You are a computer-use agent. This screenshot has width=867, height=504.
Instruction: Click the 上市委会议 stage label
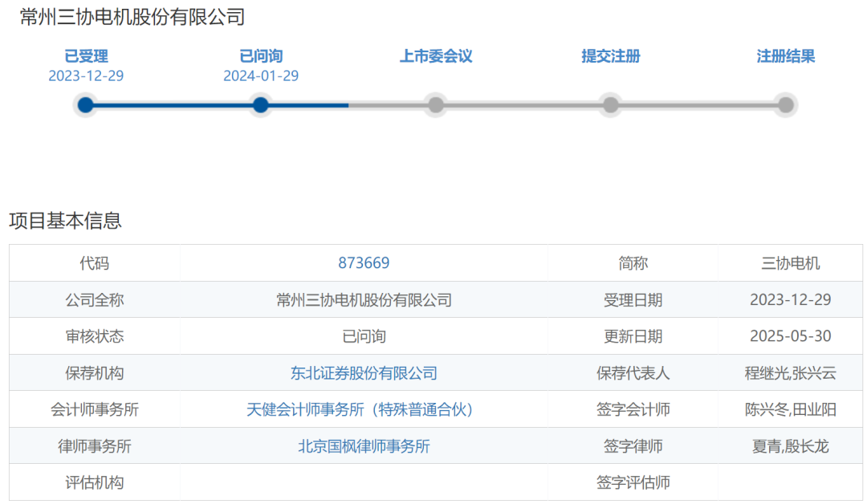coord(436,56)
